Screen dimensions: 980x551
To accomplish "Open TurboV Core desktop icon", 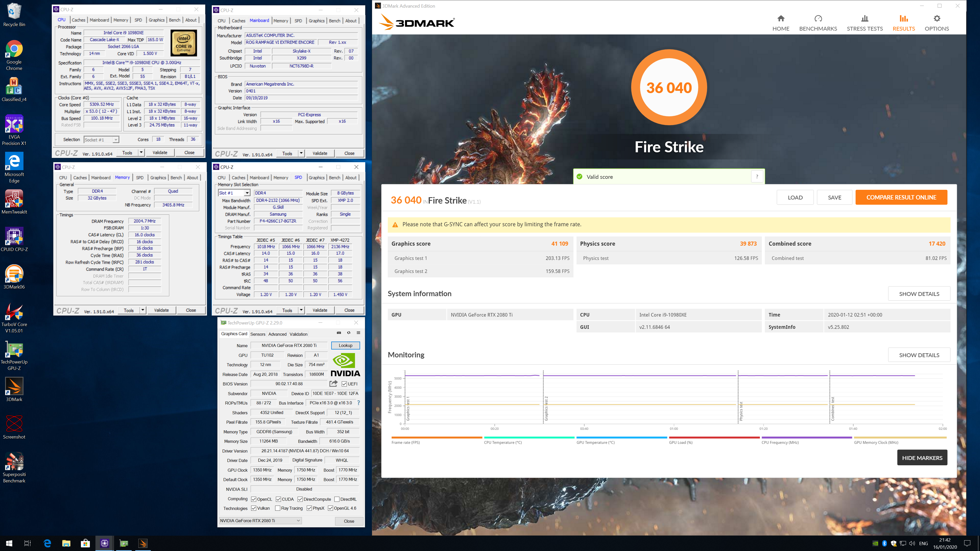I will (x=14, y=318).
